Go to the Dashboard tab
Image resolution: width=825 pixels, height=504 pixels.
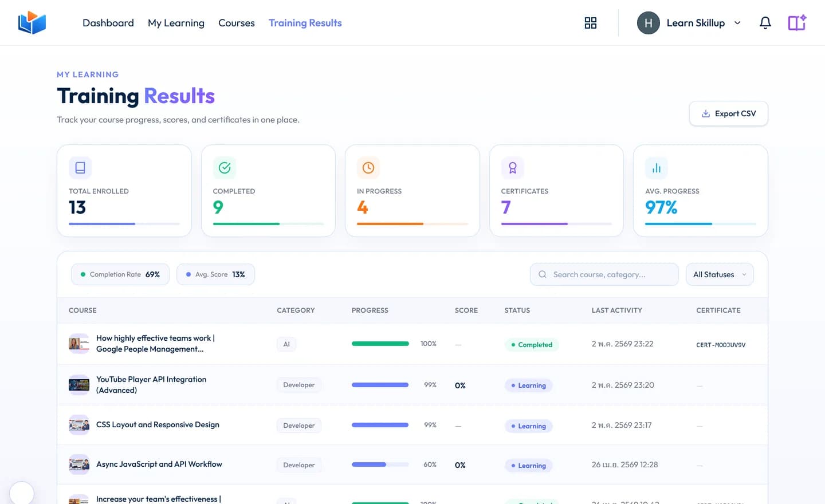coord(108,23)
